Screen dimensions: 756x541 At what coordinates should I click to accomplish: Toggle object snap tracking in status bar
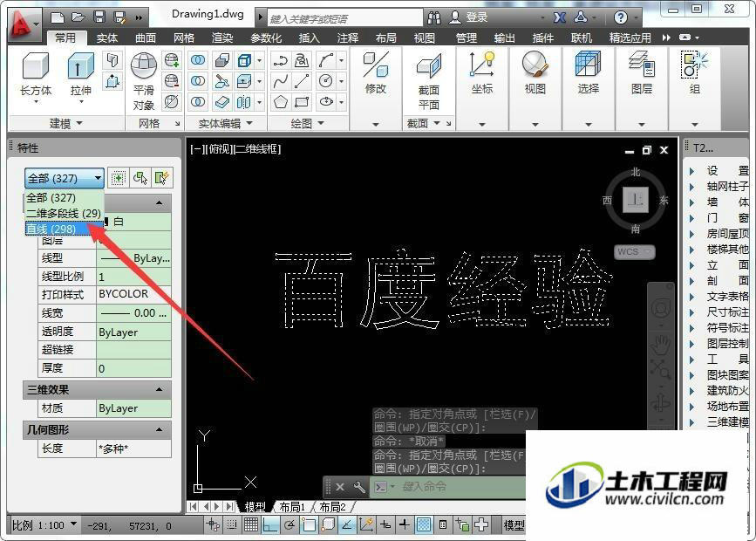coord(347,524)
